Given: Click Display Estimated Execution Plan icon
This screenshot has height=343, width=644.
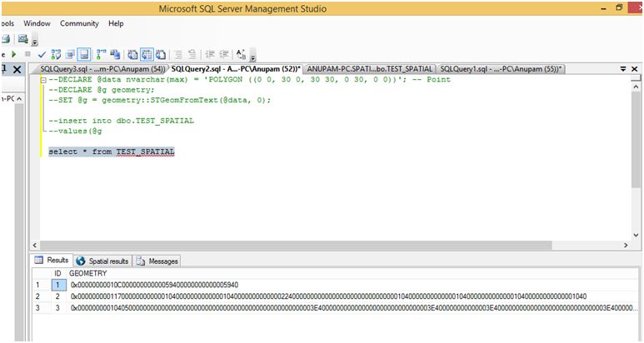Looking at the screenshot, I should pos(57,54).
